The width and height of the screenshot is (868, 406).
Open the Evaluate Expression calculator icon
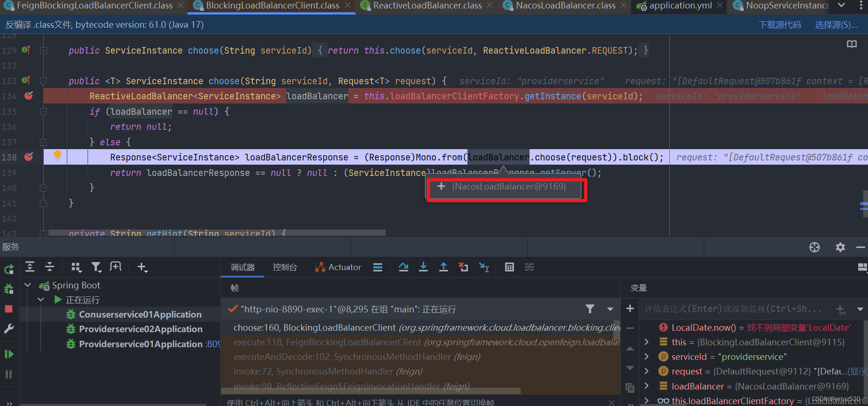point(509,267)
